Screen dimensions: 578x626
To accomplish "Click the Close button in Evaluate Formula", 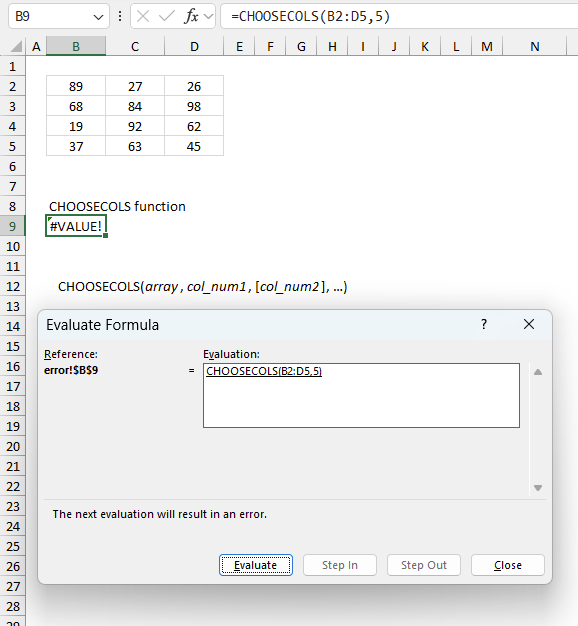I will pyautogui.click(x=508, y=565).
